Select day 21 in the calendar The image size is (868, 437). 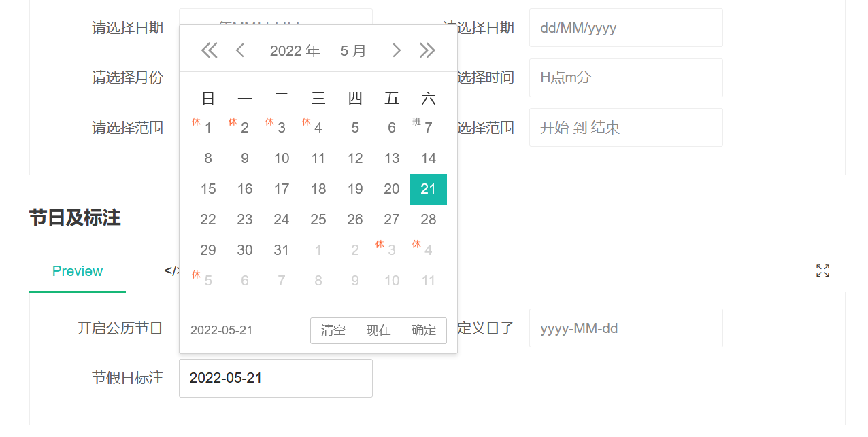(428, 189)
